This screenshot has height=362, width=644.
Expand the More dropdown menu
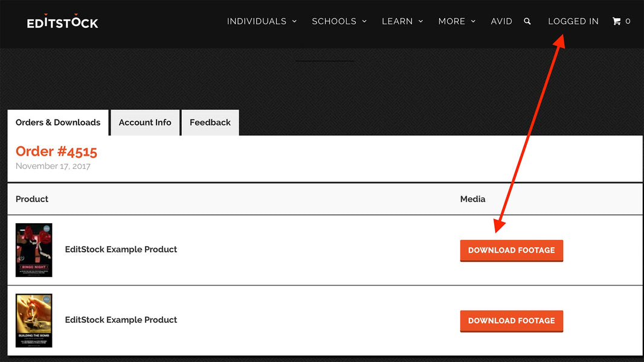457,21
